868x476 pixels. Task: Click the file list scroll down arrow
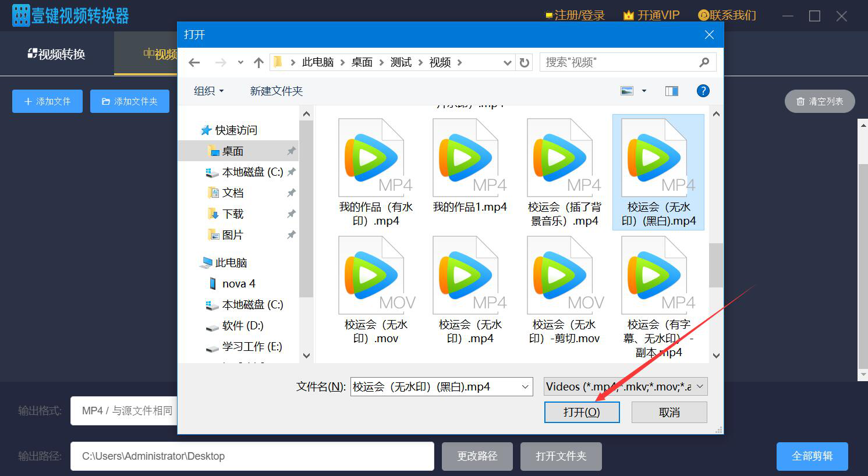(x=716, y=356)
